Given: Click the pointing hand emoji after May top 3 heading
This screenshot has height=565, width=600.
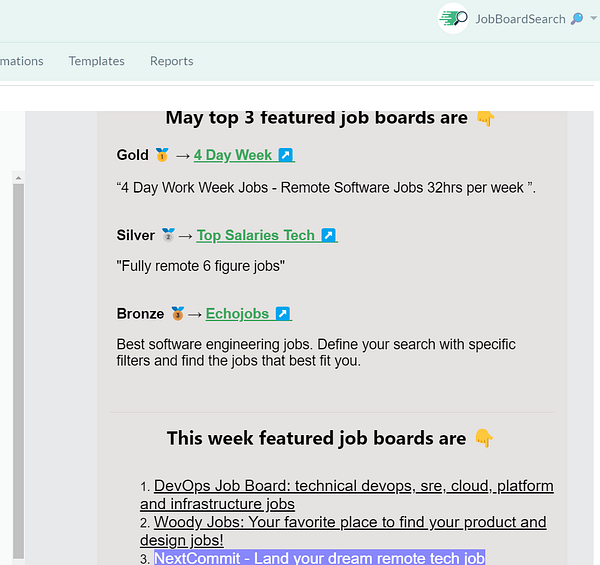Looking at the screenshot, I should point(485,118).
